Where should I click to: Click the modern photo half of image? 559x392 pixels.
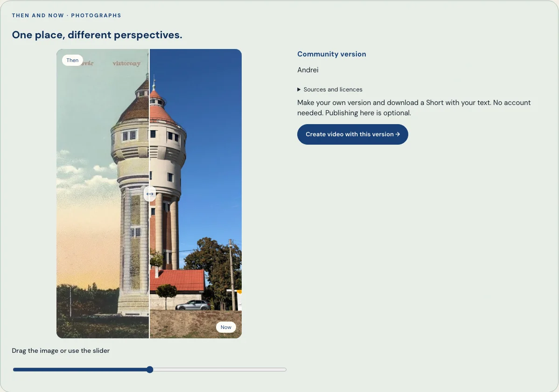196,194
